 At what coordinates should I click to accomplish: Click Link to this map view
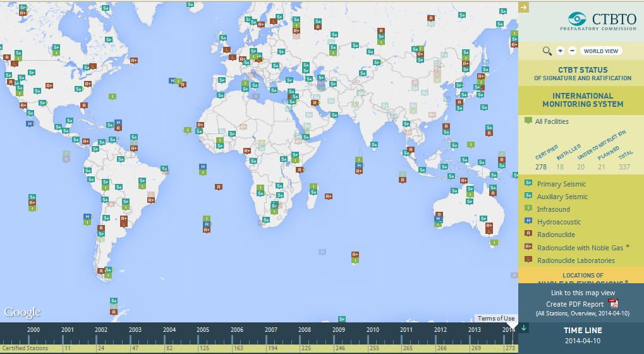coord(582,293)
